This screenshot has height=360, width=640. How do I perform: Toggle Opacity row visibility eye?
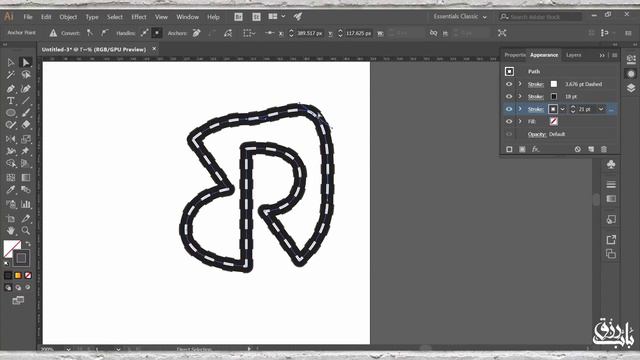[509, 134]
